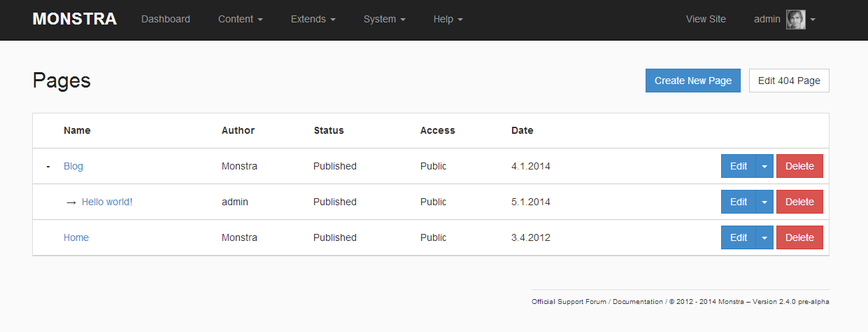
Task: Edit the Blog page
Action: (x=738, y=167)
